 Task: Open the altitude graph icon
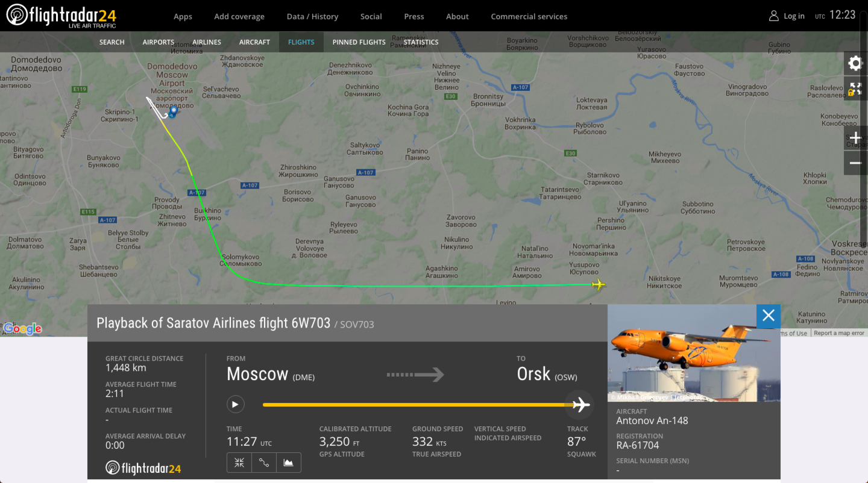click(x=289, y=463)
